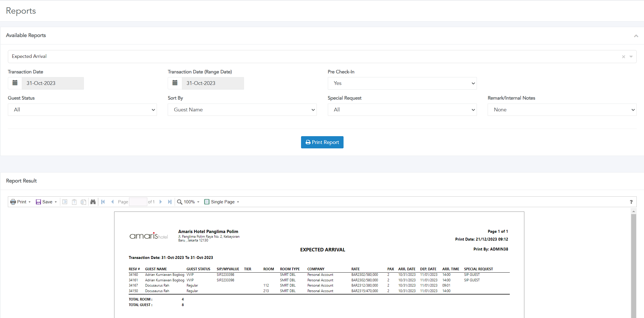The image size is (644, 318).
Task: Click the parameters icon in viewer toolbar
Action: tap(74, 202)
